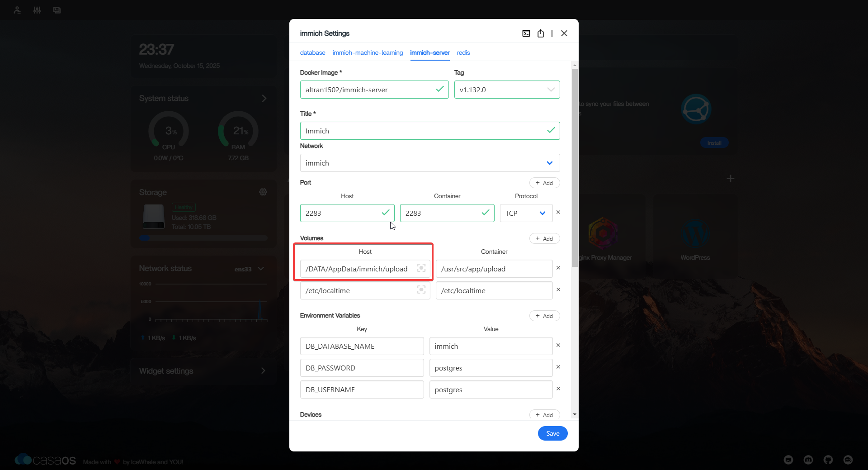Expand the System status panel
This screenshot has height=470, width=868.
click(x=264, y=99)
